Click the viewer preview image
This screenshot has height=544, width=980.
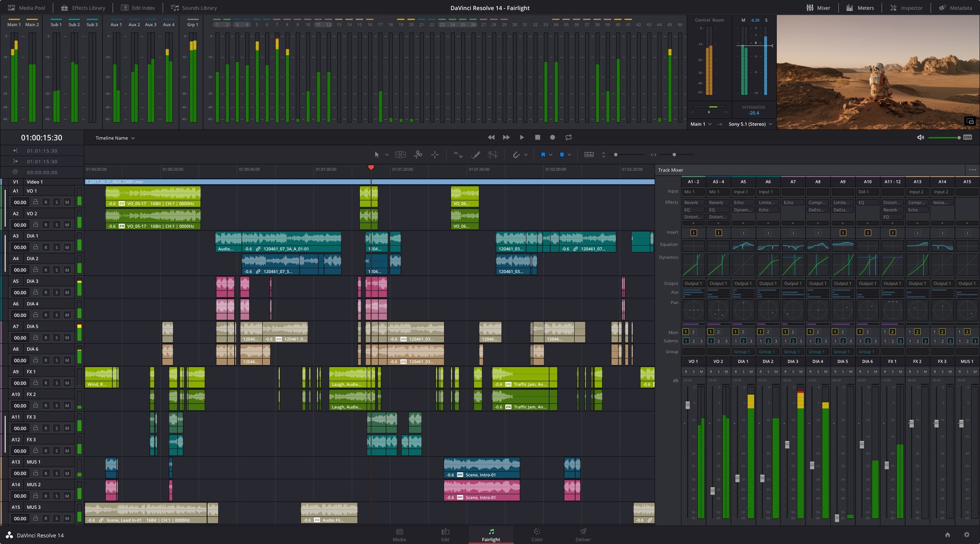point(878,72)
